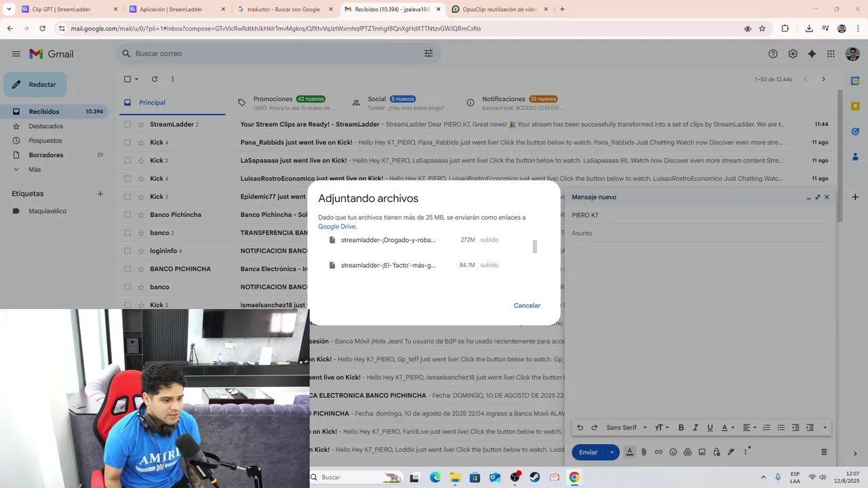Open the Borradores folder

click(53, 155)
